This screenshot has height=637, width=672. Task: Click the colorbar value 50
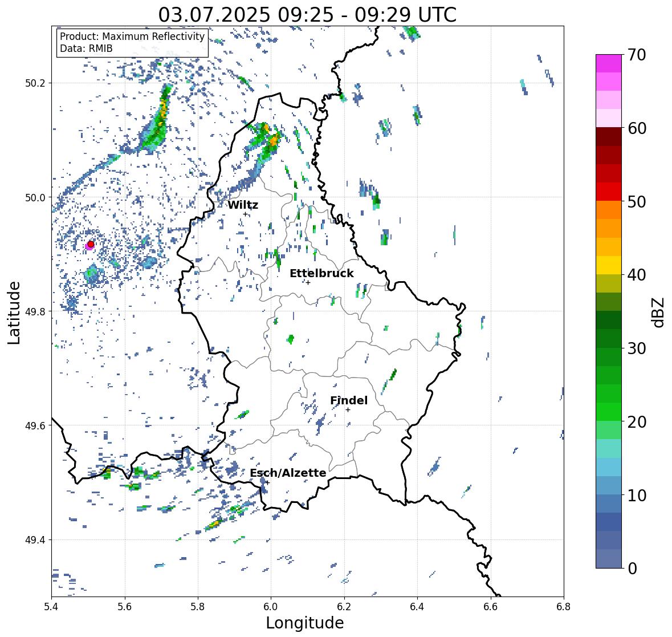(637, 201)
